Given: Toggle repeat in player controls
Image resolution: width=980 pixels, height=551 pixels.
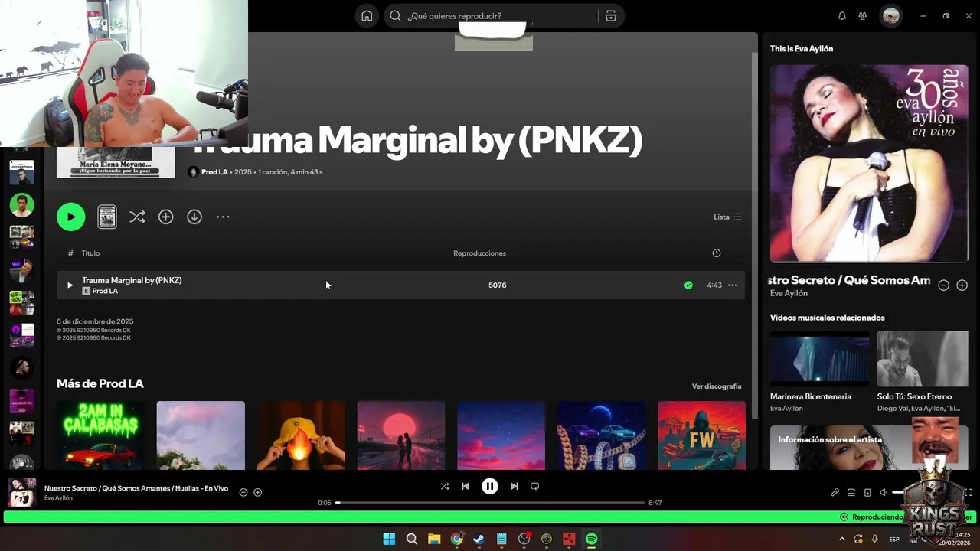Looking at the screenshot, I should pyautogui.click(x=535, y=486).
